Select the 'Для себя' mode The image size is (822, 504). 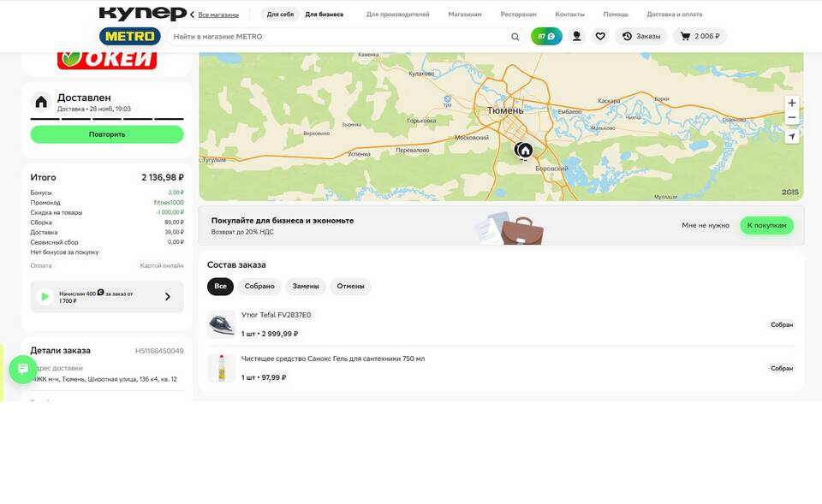pos(280,15)
